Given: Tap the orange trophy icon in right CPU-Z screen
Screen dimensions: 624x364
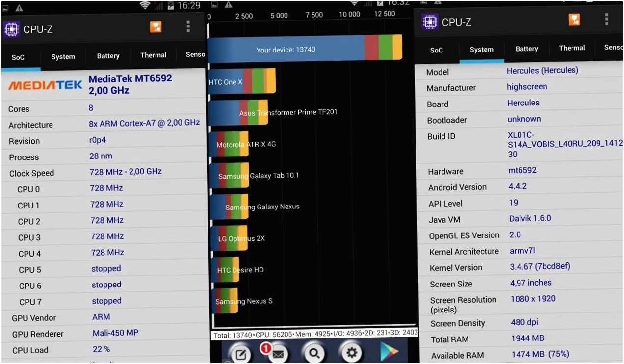Looking at the screenshot, I should click(x=574, y=19).
